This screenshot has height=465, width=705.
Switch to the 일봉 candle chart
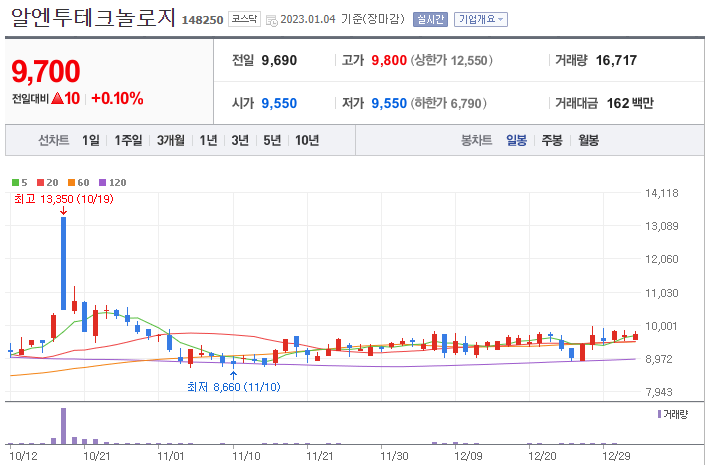tap(517, 140)
